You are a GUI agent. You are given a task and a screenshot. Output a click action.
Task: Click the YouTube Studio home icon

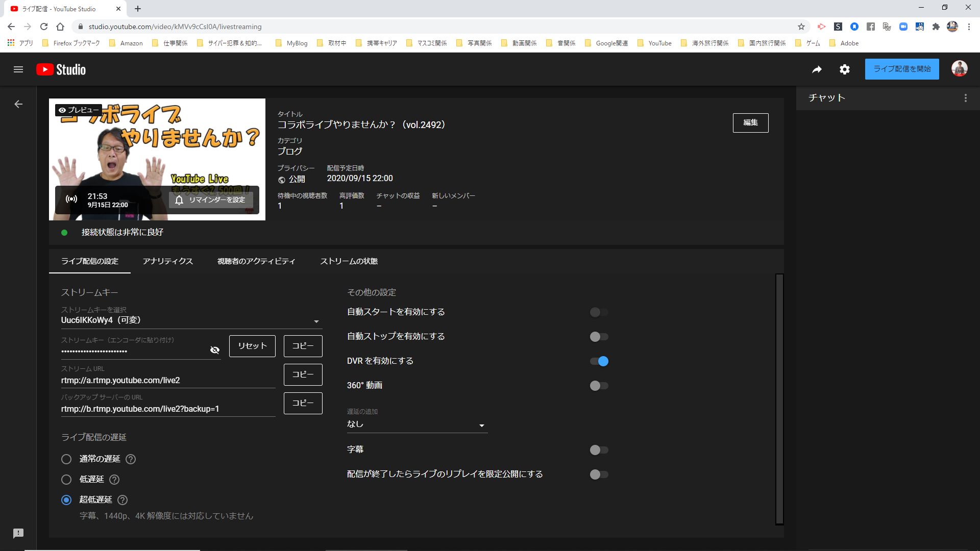pos(61,69)
